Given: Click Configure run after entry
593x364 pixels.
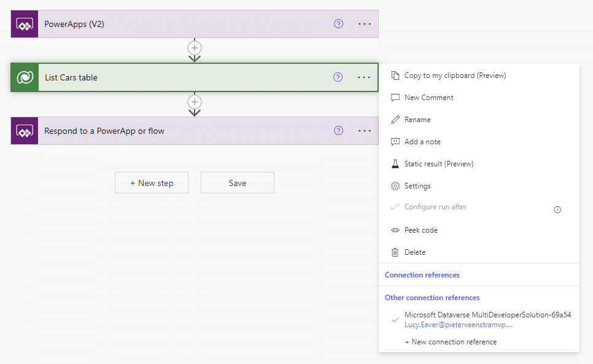Looking at the screenshot, I should [x=435, y=207].
